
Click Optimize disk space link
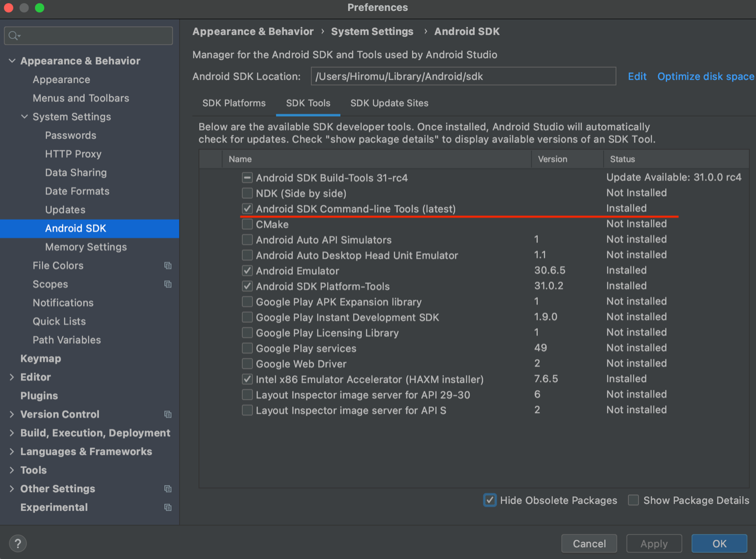coord(706,76)
